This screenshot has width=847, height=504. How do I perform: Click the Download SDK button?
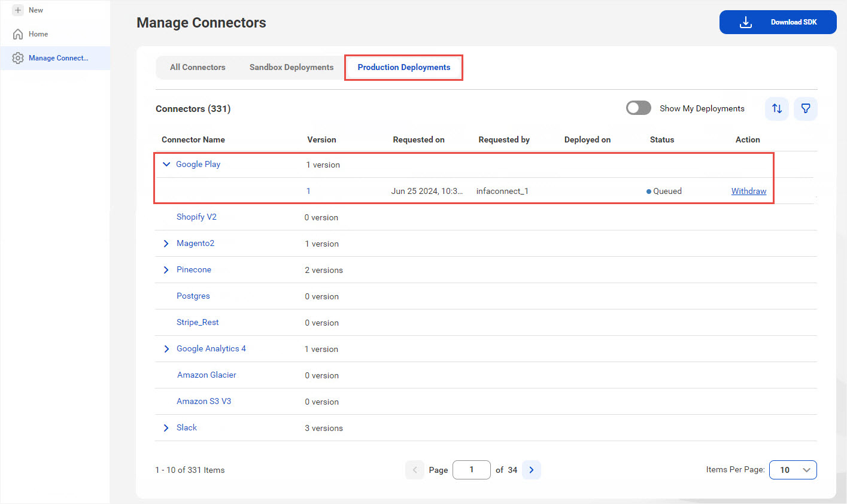(778, 22)
